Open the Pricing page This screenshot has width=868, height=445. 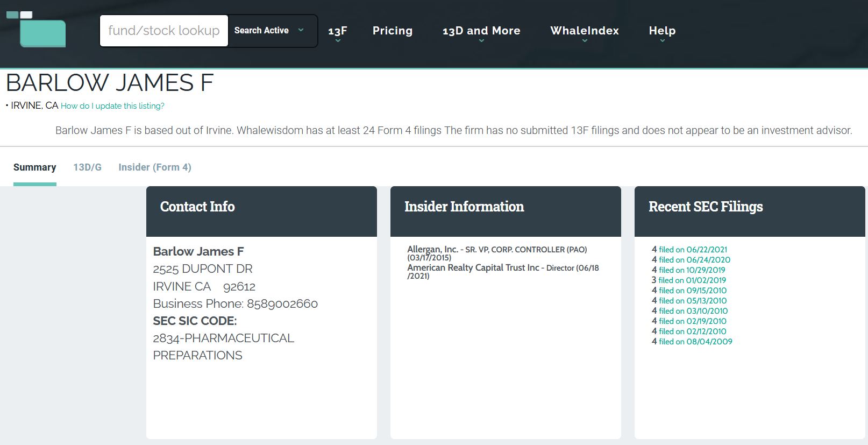[393, 31]
